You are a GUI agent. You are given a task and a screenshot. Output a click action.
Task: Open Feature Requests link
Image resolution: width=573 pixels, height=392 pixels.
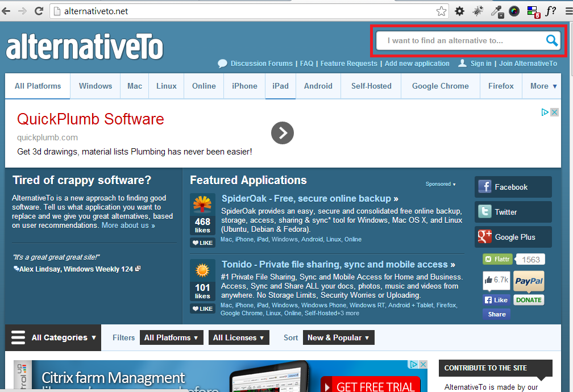[x=348, y=64]
